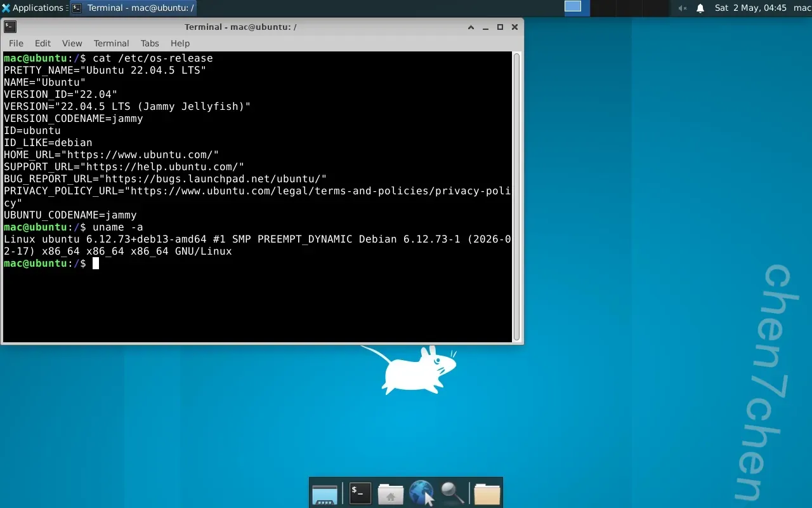This screenshot has width=812, height=508.
Task: Click the VERSION_CODENAME=jammy line
Action: coord(74,118)
